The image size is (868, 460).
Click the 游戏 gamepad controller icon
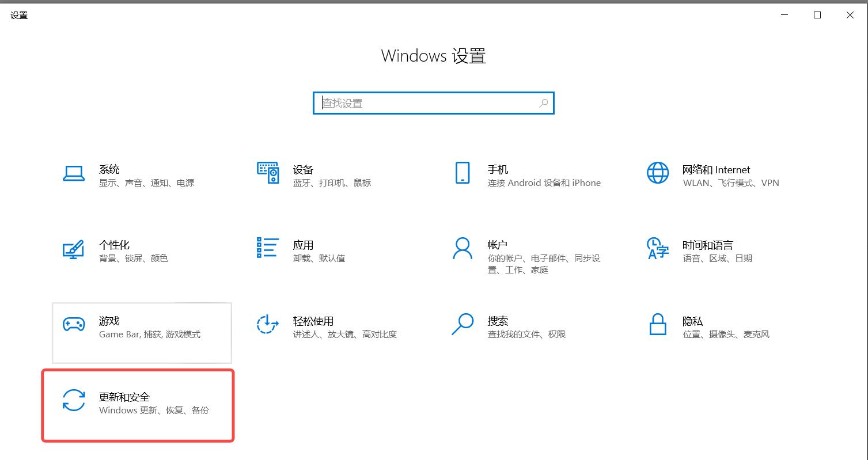click(74, 324)
